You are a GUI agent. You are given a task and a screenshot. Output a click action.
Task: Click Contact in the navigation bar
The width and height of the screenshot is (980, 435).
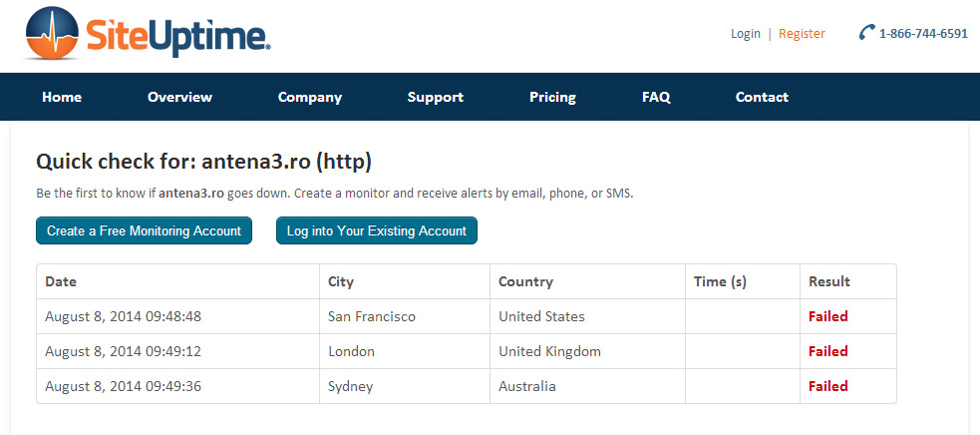coord(762,97)
